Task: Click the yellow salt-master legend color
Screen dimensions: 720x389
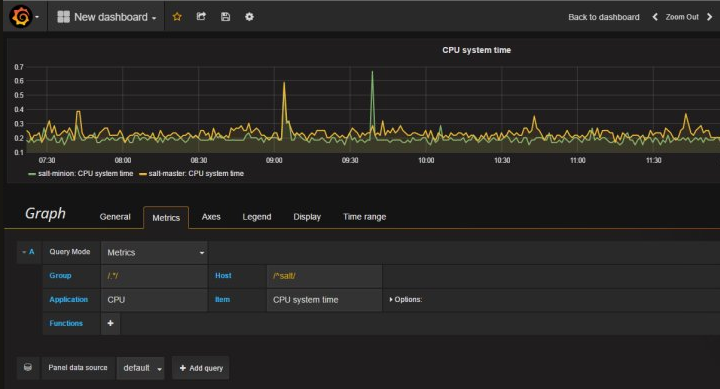Action: pyautogui.click(x=142, y=174)
